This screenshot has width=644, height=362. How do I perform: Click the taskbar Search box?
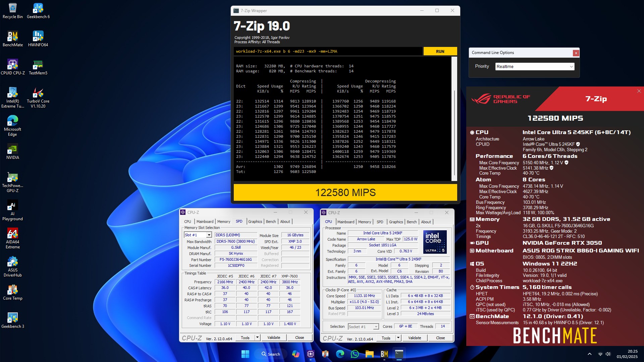[271, 354]
